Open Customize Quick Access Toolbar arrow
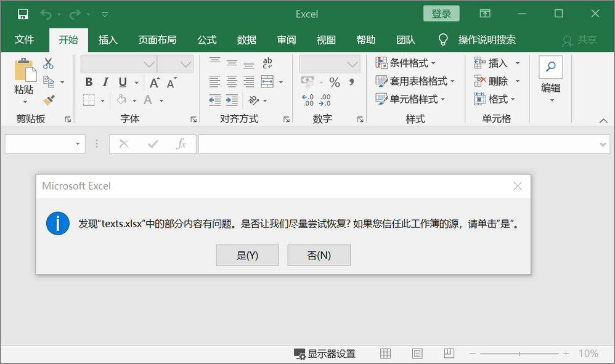Screen dimensions: 615x364 click(x=105, y=15)
